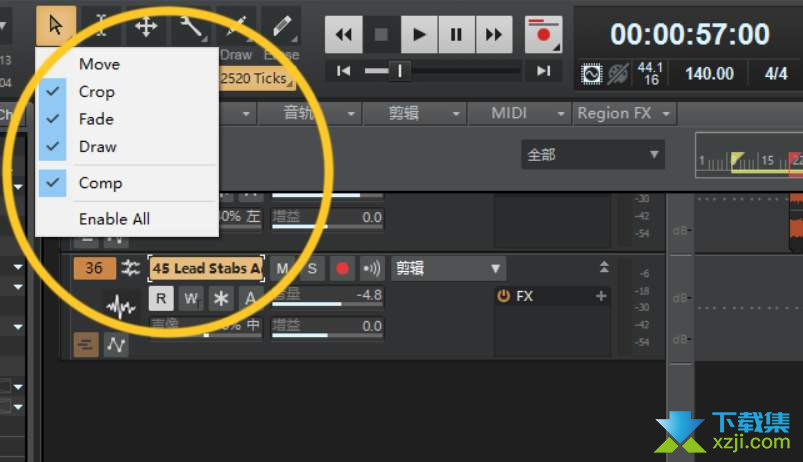Uncheck Comp in the tool menu

pos(127,183)
